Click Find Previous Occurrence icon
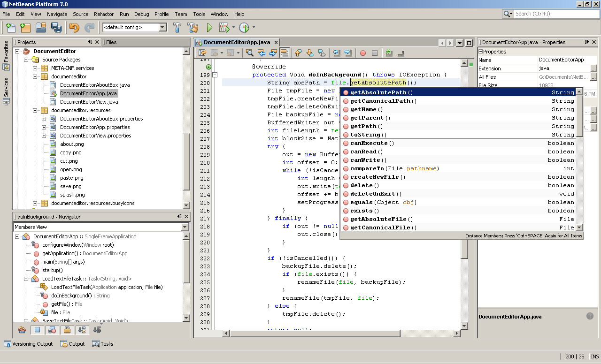Viewport: 601px width, 364px height. 262,53
